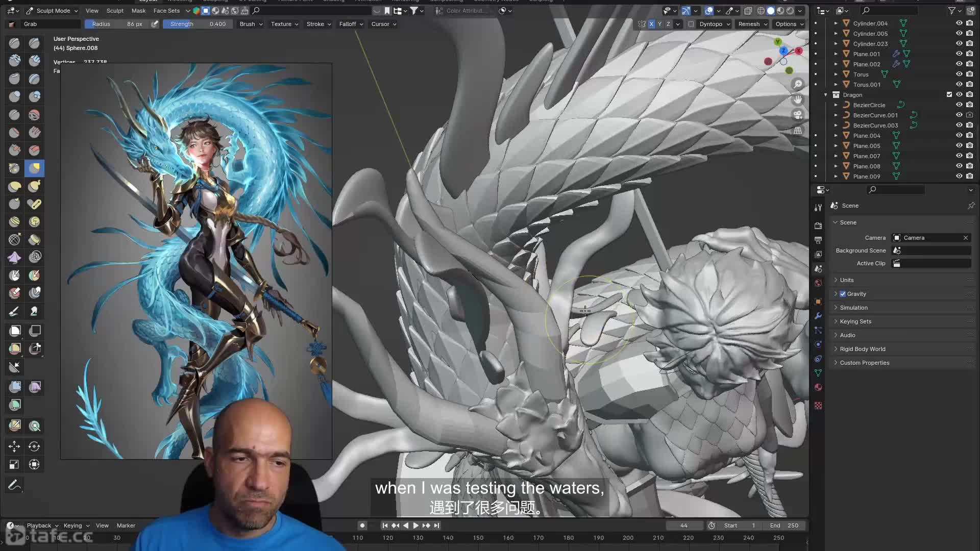Open the timeline Marker menu
Viewport: 980px width, 551px height.
click(126, 525)
